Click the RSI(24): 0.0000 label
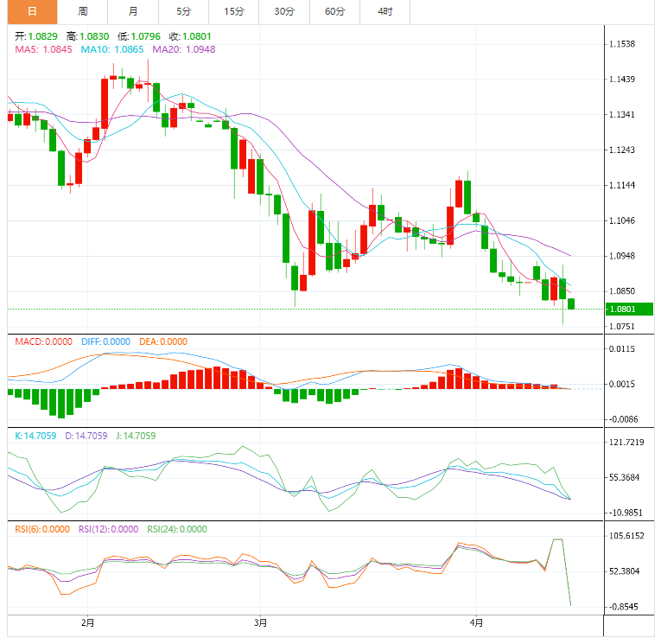The image size is (661, 644). pos(177,529)
